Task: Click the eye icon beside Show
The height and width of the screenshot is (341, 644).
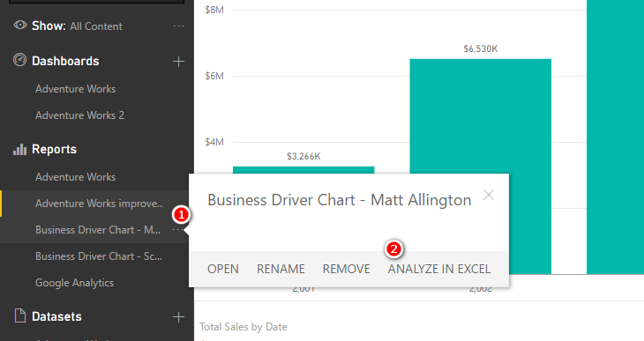Action: pos(19,26)
